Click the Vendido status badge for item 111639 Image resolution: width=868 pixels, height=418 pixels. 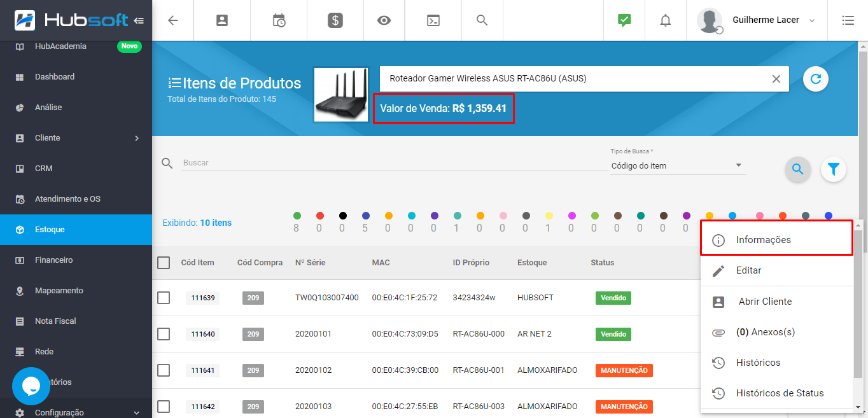(x=613, y=298)
